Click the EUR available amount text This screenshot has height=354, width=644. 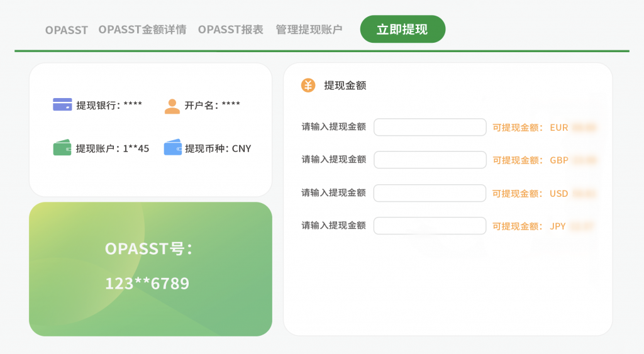(544, 127)
